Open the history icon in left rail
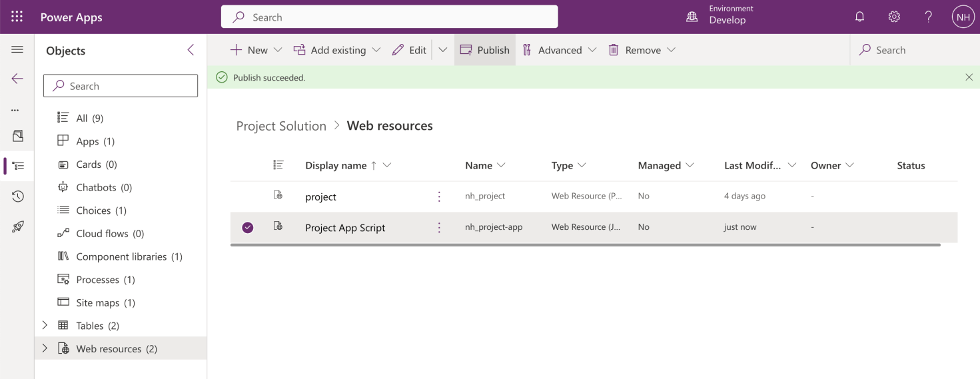The image size is (980, 379). point(18,196)
